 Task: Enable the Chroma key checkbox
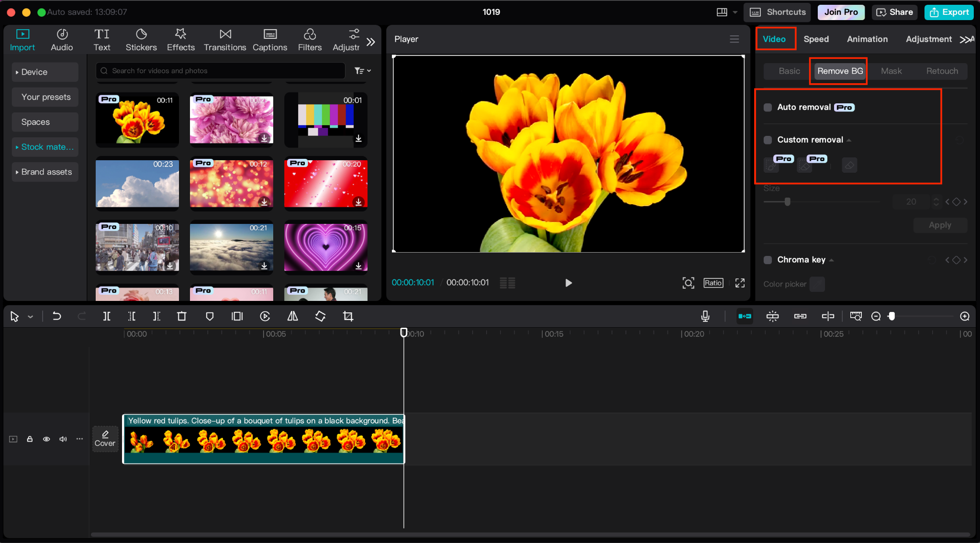pyautogui.click(x=768, y=260)
